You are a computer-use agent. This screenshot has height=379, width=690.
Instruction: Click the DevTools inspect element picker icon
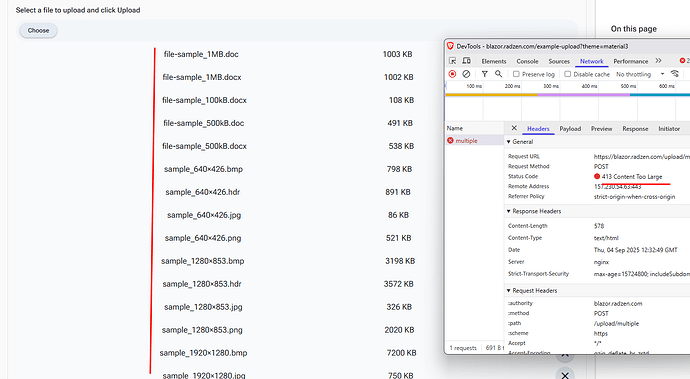[x=452, y=61]
